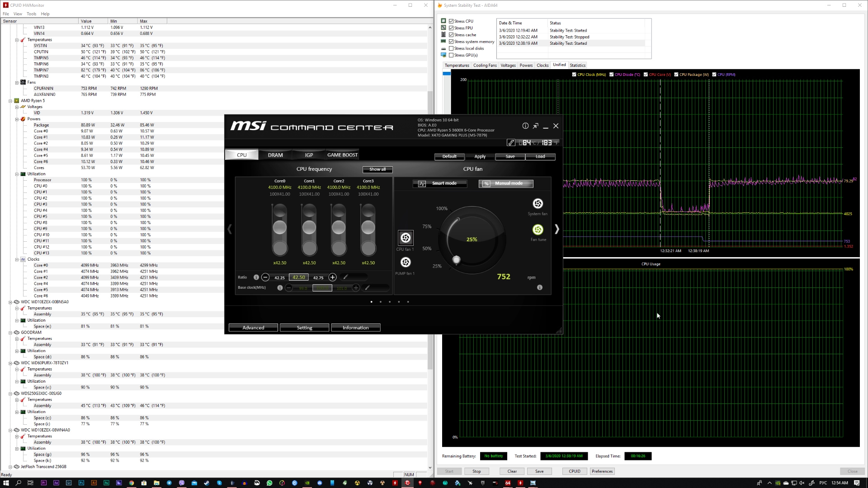Open AIDA64 Temperatures tab
This screenshot has width=868, height=488.
point(457,66)
